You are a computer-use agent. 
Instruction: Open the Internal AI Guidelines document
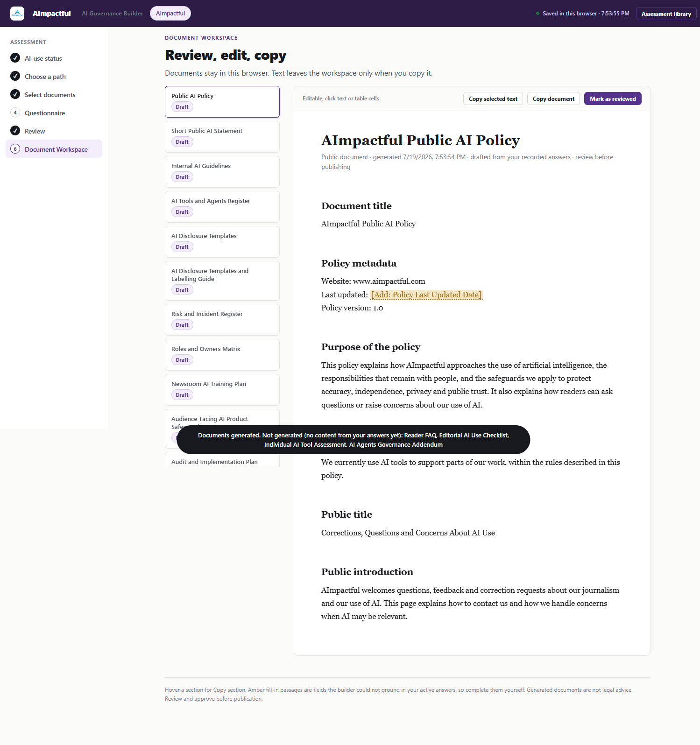(222, 172)
